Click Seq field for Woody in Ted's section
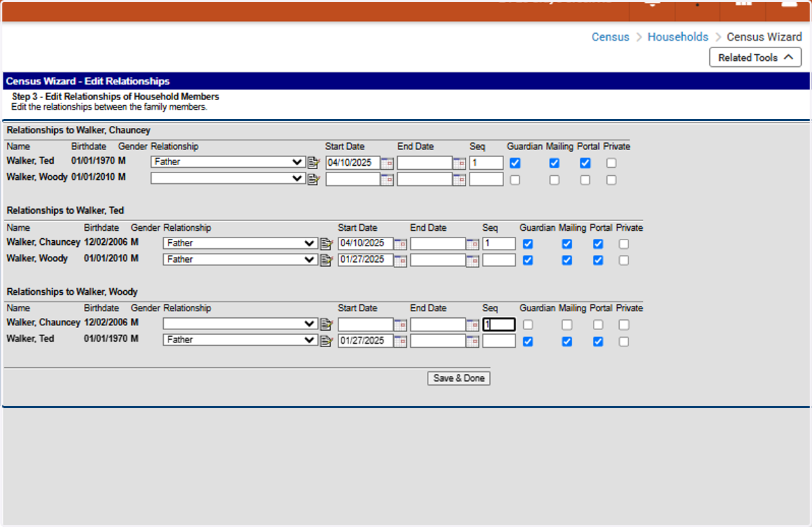This screenshot has height=527, width=812. coord(499,260)
